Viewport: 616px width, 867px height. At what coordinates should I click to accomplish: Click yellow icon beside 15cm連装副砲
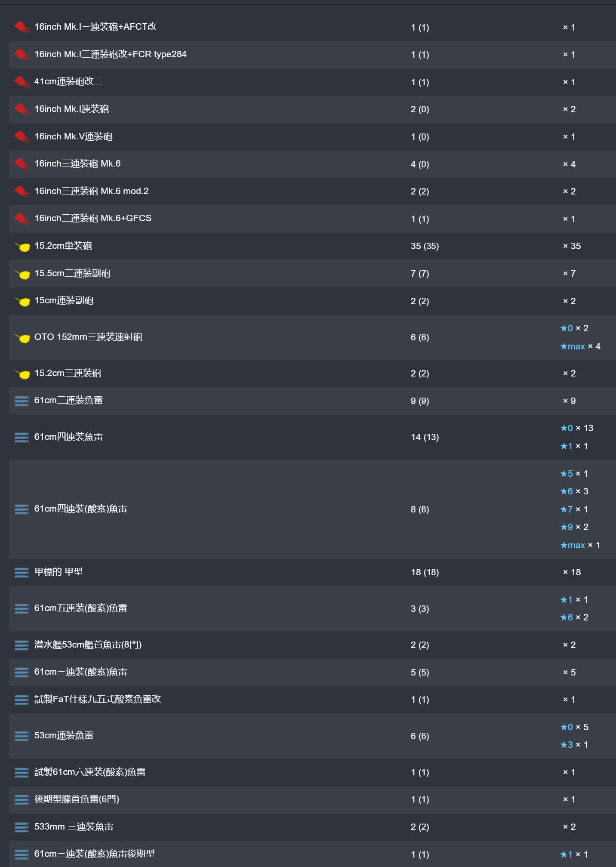(22, 301)
